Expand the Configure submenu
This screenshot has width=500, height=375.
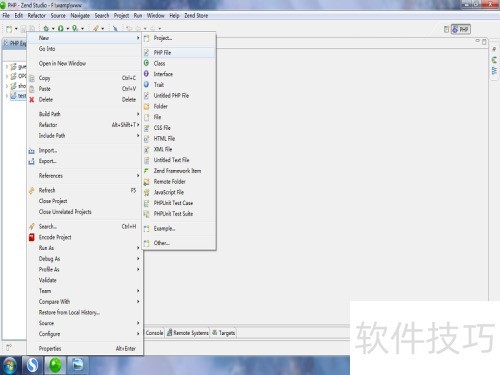coord(138,334)
